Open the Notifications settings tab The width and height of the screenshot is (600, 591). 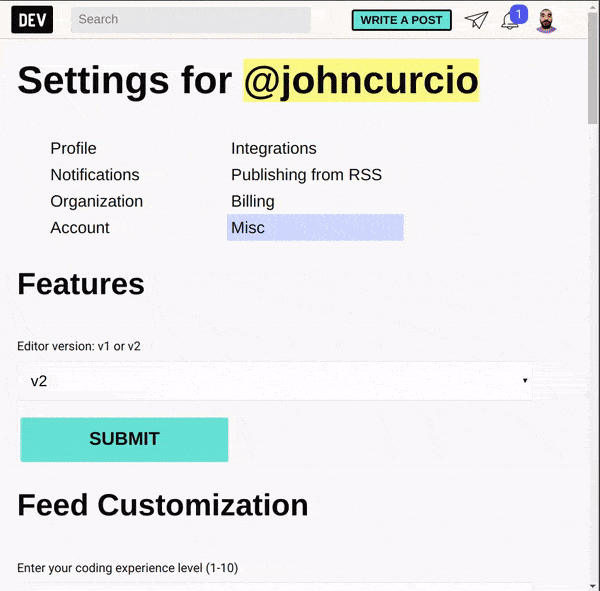[95, 175]
